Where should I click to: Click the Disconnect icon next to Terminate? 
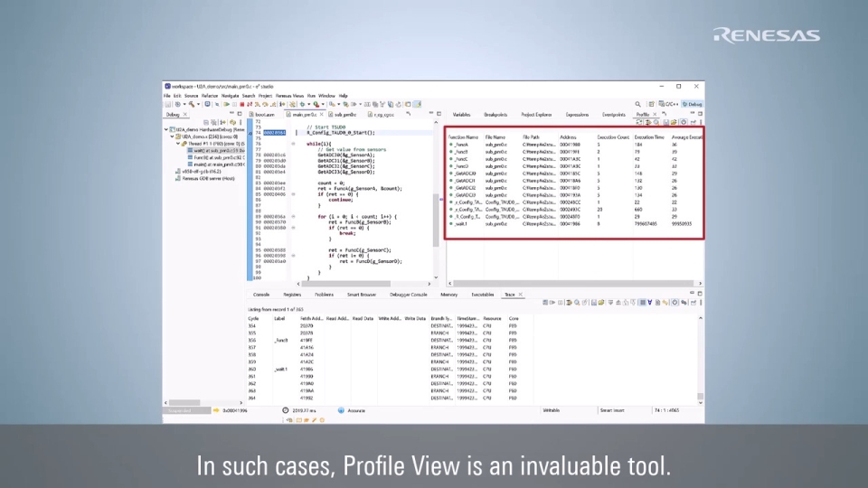click(x=249, y=104)
